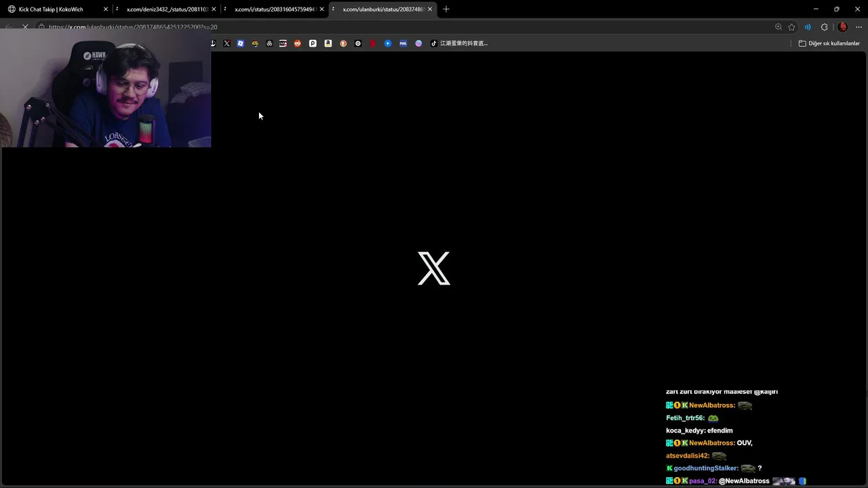Open the blue play-button bookmark icon
This screenshot has width=868, height=488.
[x=388, y=43]
